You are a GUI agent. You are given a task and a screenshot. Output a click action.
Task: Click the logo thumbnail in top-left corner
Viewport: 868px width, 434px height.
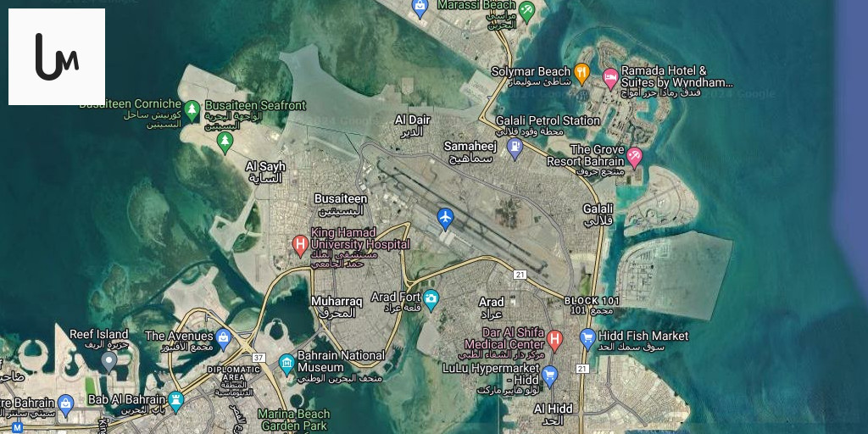coord(57,57)
